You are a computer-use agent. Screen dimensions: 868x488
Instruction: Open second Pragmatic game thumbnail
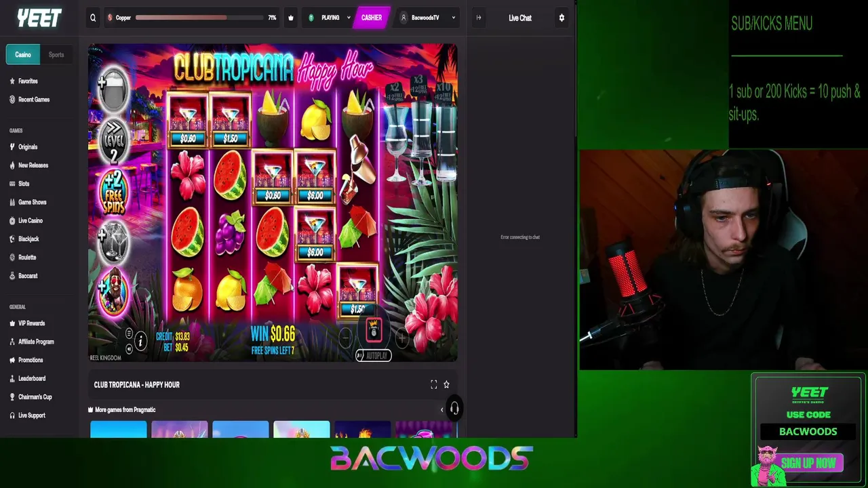click(x=180, y=429)
